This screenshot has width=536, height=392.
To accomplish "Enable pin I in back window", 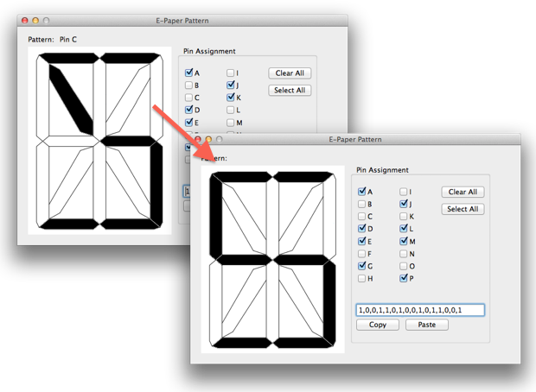I will tap(231, 73).
